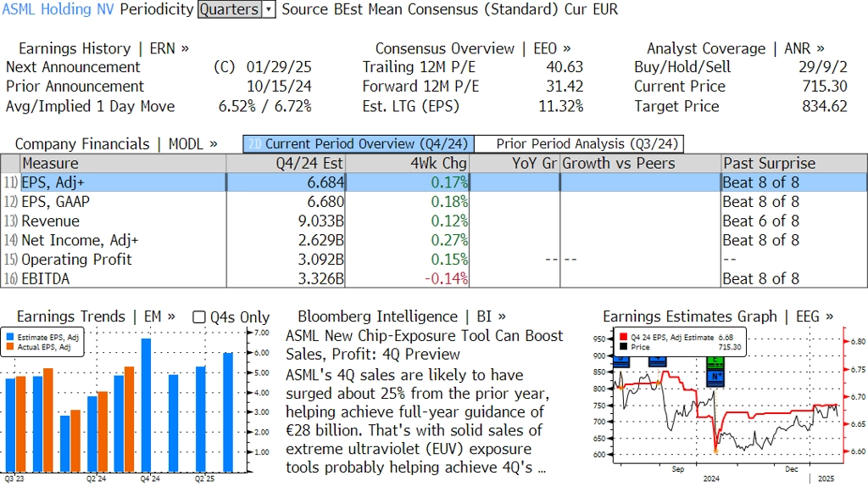Click the Buy/Hold/Sell value 29/9/2
This screenshot has height=487, width=868.
tap(823, 67)
